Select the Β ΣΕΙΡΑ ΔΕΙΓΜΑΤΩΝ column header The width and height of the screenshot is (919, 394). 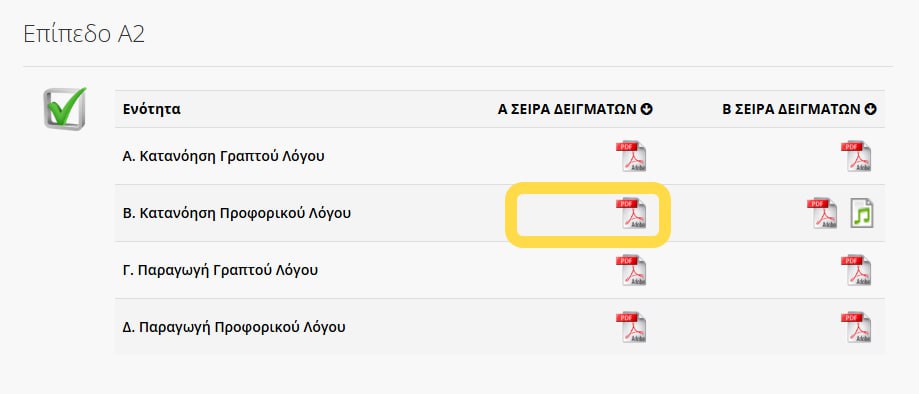click(x=792, y=109)
